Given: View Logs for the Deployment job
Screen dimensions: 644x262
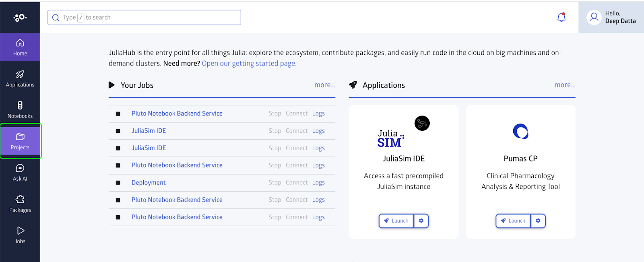Looking at the screenshot, I should (318, 183).
